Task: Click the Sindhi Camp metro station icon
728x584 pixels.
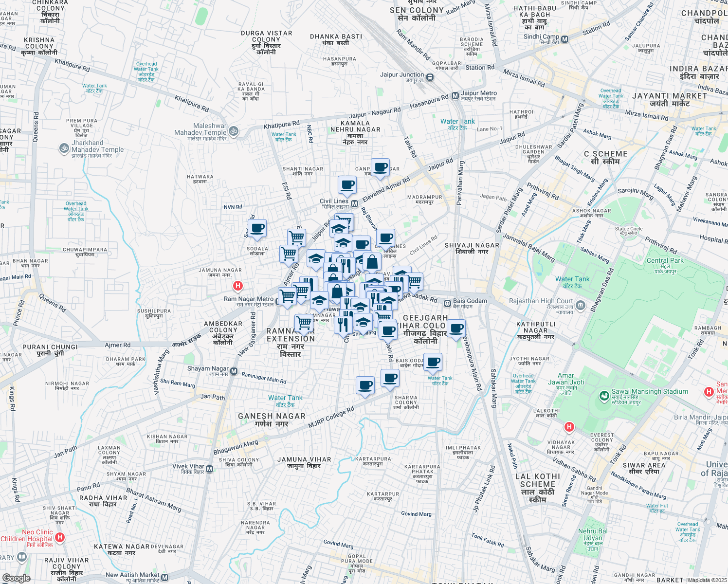Action: point(565,39)
